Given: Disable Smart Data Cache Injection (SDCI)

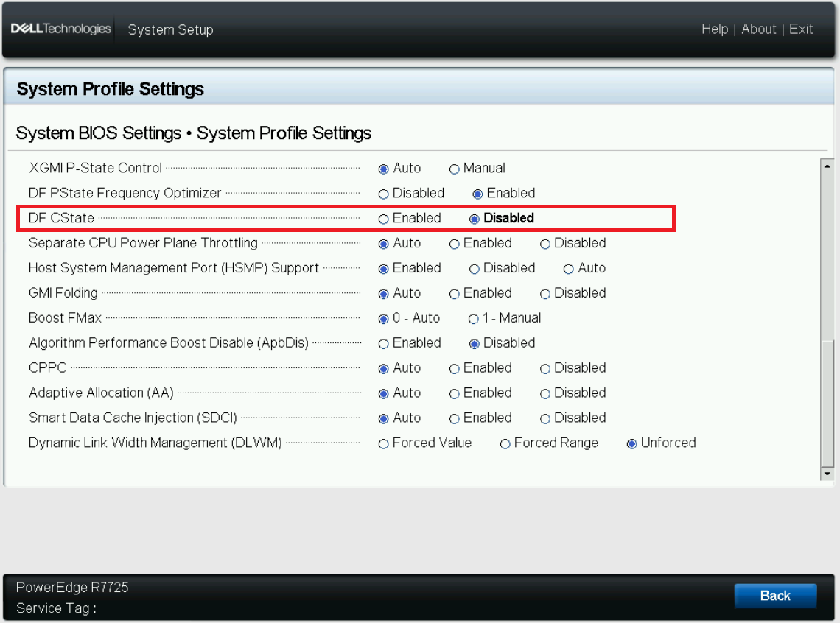Looking at the screenshot, I should pos(545,418).
